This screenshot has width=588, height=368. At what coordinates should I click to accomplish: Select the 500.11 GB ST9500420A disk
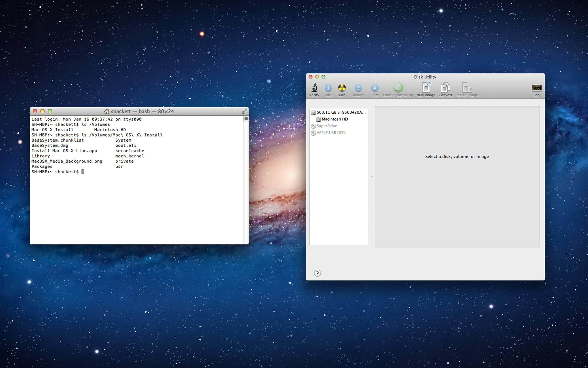click(339, 112)
